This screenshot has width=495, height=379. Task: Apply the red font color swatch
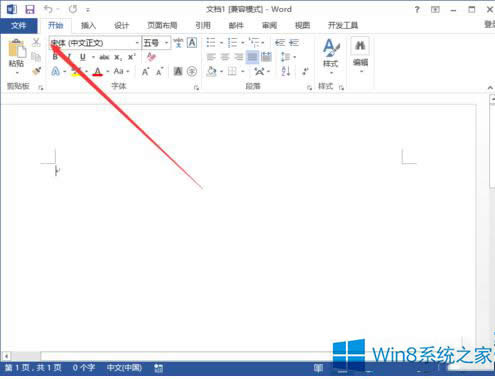[x=98, y=71]
